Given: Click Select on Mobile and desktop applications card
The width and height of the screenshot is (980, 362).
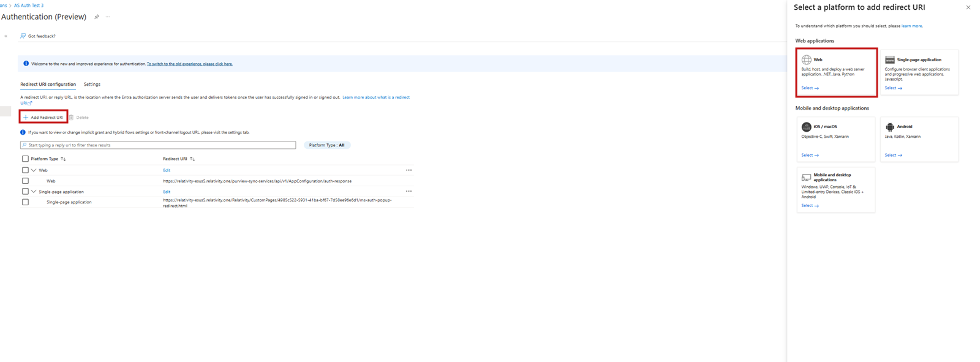Looking at the screenshot, I should click(x=810, y=206).
